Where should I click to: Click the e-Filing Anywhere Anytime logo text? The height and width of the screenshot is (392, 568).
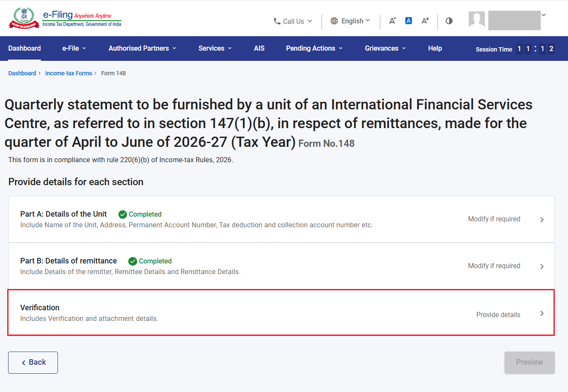point(82,19)
